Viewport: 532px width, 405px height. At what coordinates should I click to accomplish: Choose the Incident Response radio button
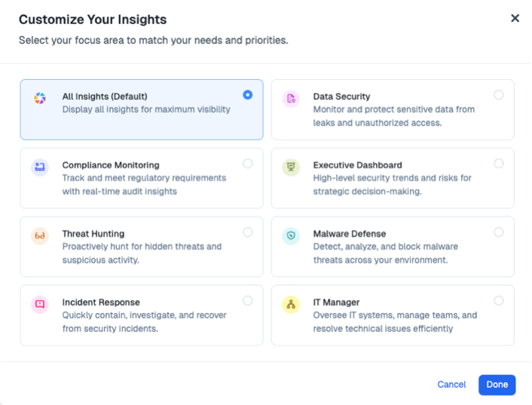(248, 301)
